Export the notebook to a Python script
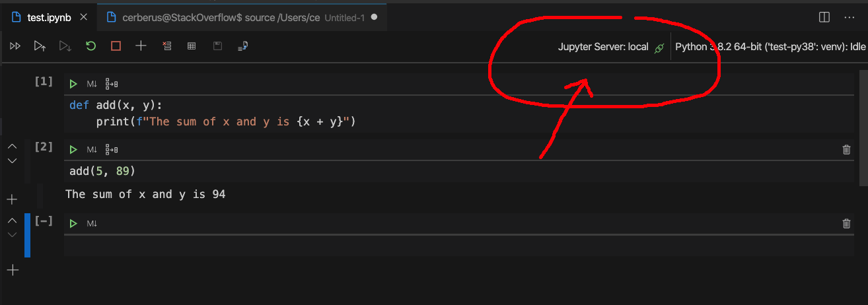 (242, 46)
